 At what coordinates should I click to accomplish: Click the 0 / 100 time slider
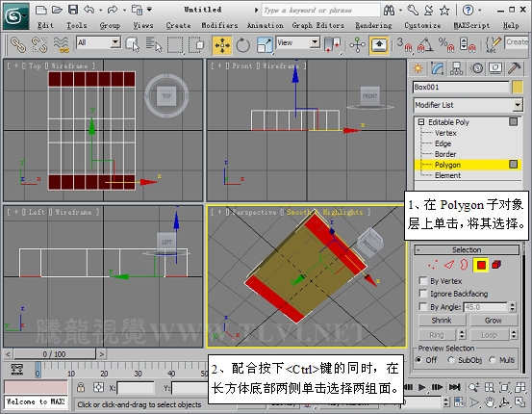pos(54,354)
